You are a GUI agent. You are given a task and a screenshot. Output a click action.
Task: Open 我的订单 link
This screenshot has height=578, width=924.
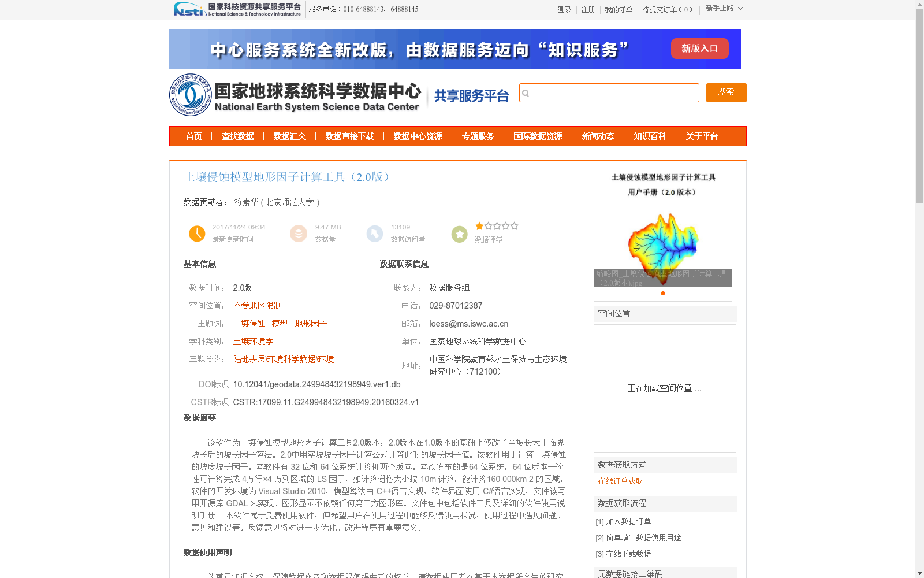[619, 10]
